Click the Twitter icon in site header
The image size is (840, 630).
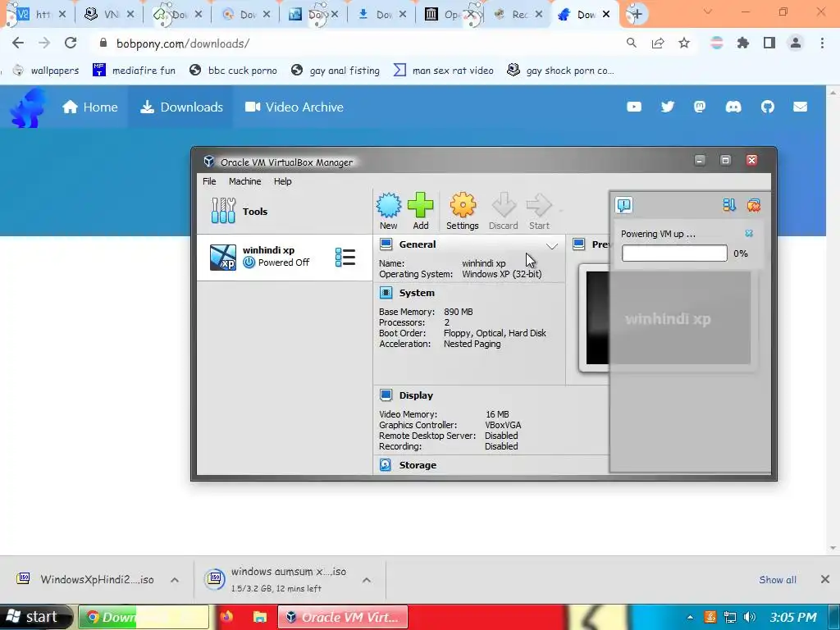(668, 107)
